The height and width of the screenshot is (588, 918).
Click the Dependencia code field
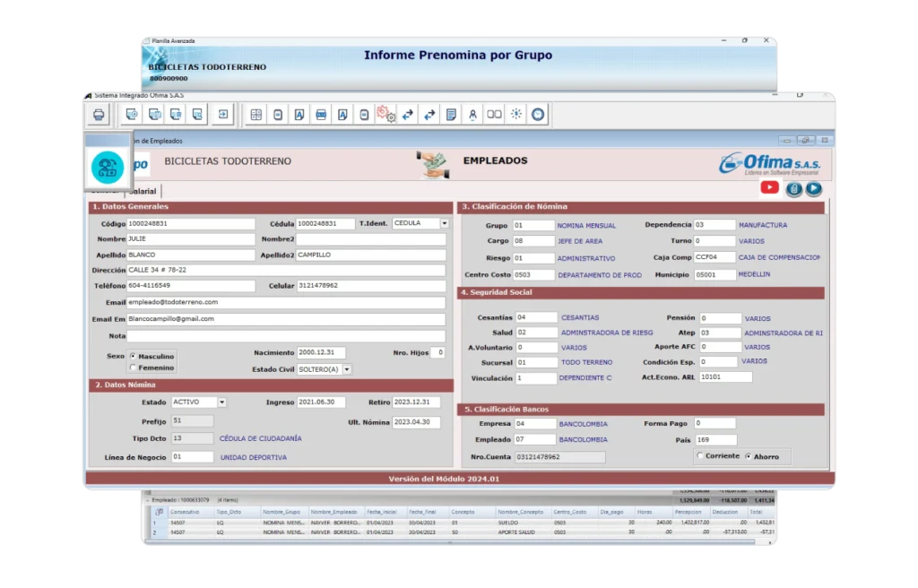coord(714,225)
